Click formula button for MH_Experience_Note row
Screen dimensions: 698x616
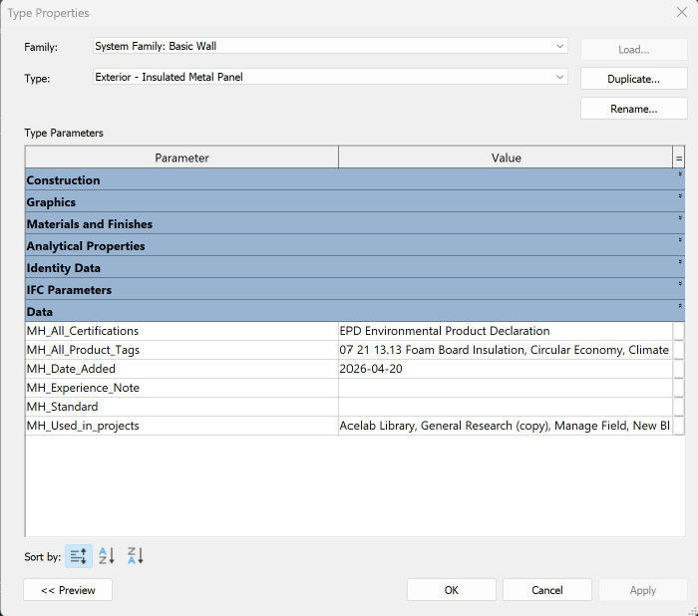[x=678, y=388]
